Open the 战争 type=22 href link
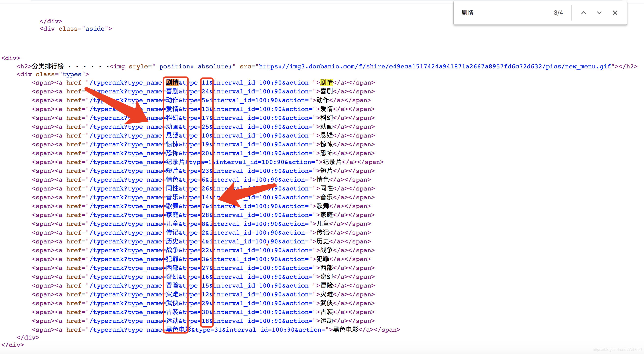The image size is (644, 354). tap(201, 250)
